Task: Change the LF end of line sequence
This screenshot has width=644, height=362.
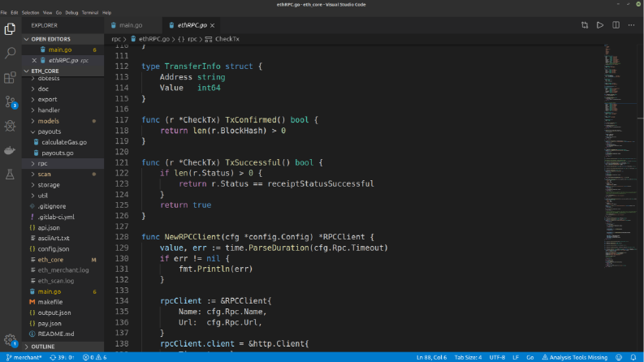Action: tap(516, 357)
